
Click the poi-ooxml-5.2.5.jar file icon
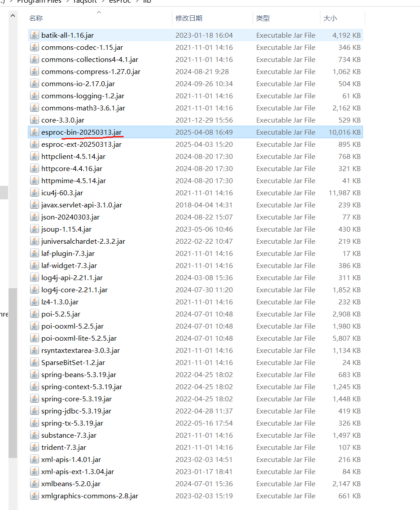[35, 326]
